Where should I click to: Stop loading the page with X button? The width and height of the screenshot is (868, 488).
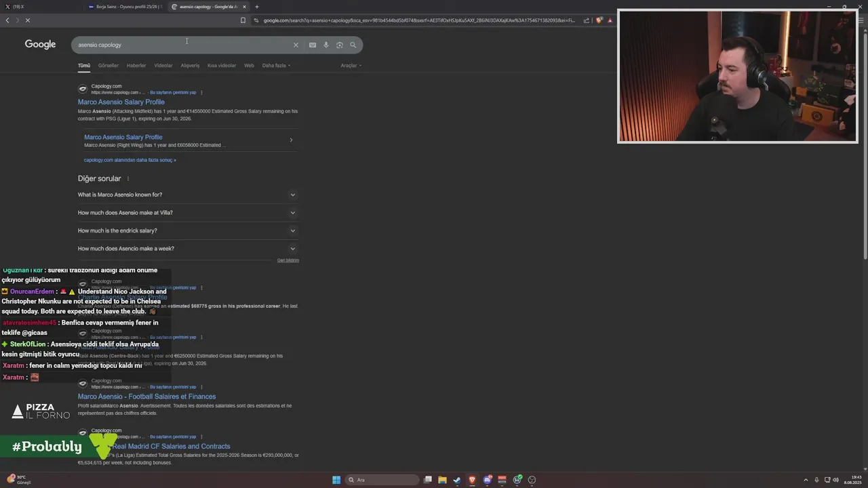[x=28, y=20]
